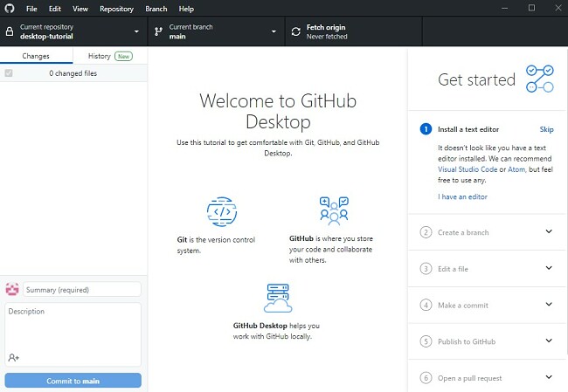
Task: Open the View menu
Action: click(80, 9)
